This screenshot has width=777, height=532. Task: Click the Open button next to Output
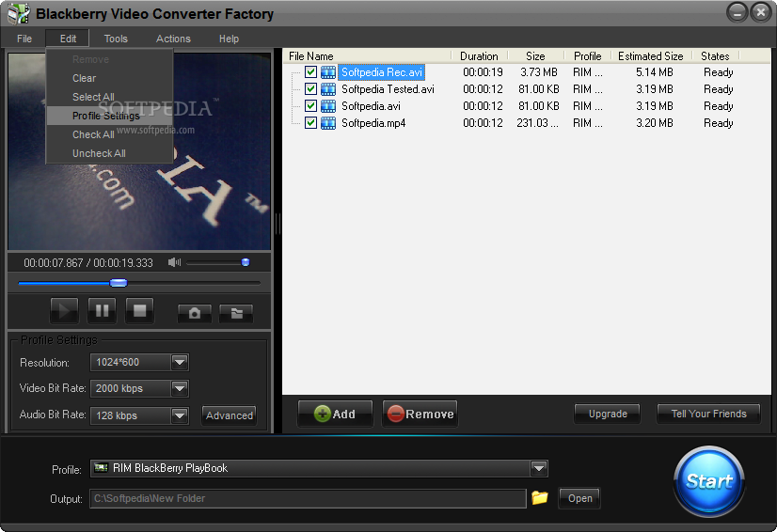pyautogui.click(x=579, y=498)
